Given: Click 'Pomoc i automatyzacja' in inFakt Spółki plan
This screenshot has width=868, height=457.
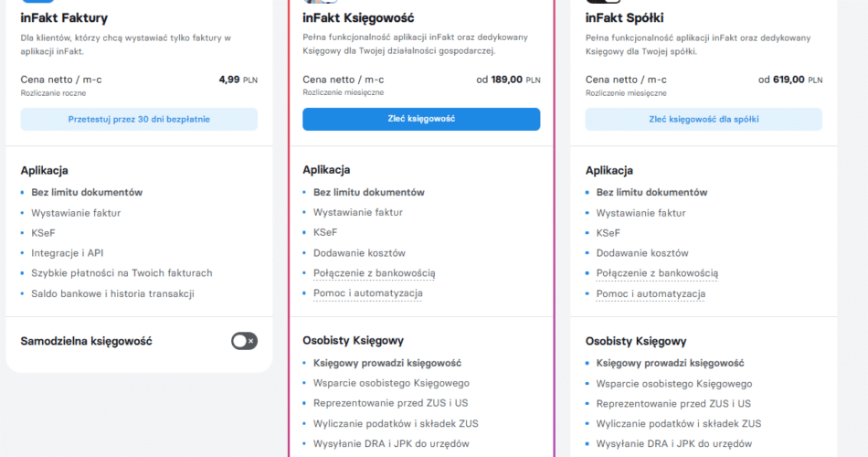Looking at the screenshot, I should tap(651, 293).
